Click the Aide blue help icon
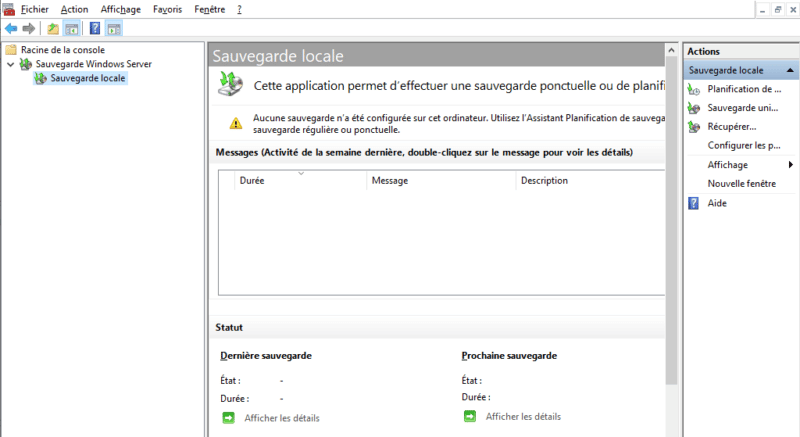The height and width of the screenshot is (437, 800). click(693, 203)
